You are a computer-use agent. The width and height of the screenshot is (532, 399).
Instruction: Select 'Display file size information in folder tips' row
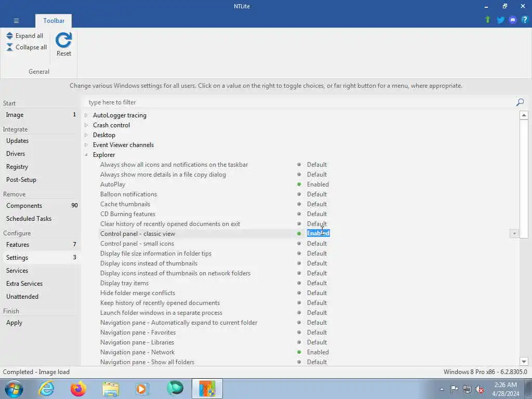pos(156,254)
